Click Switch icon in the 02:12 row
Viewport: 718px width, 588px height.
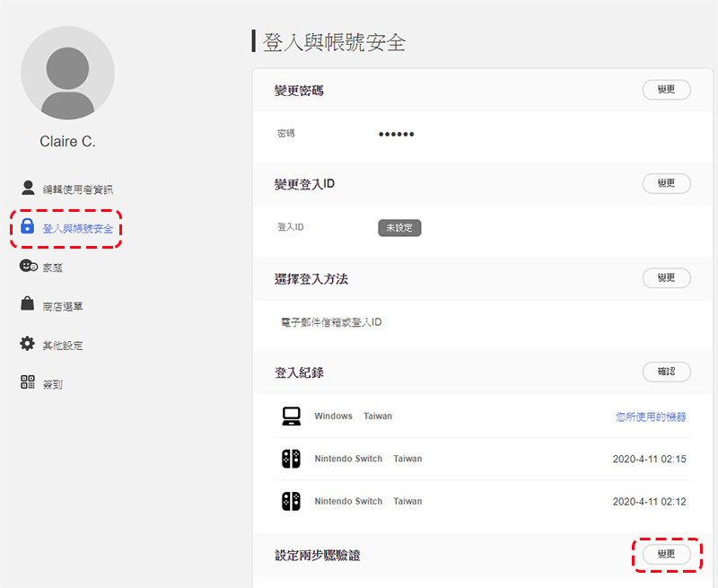291,502
